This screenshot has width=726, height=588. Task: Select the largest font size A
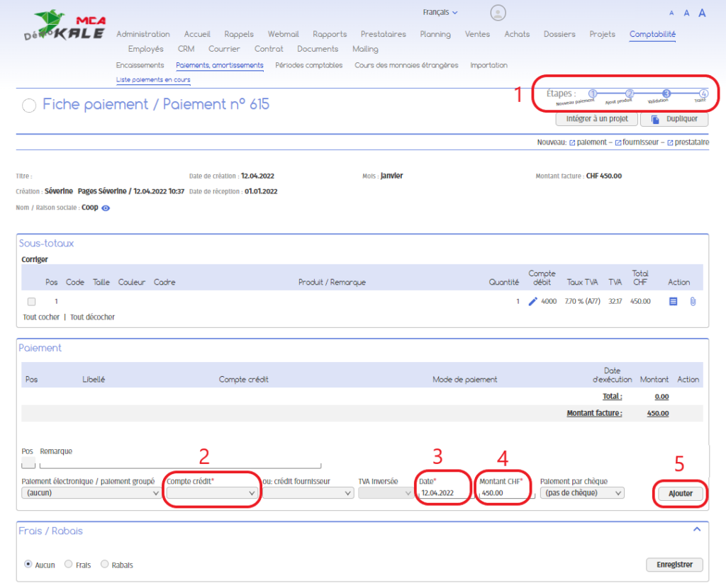point(702,13)
